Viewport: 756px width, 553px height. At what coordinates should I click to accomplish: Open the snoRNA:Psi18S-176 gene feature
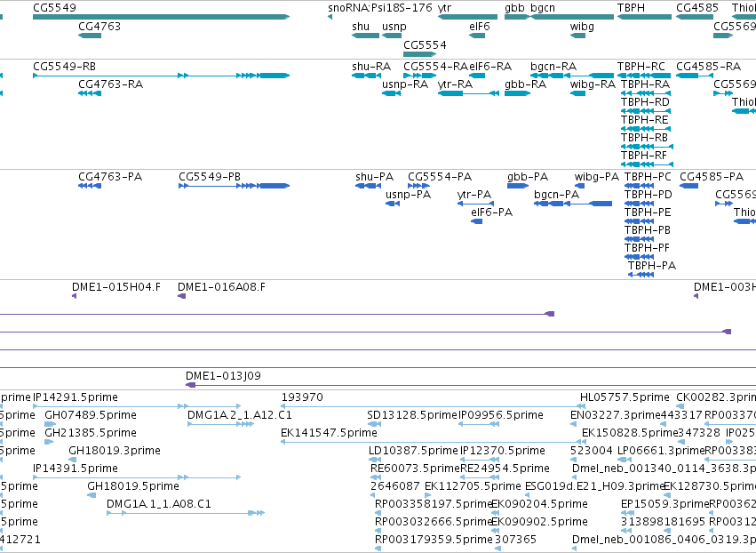pyautogui.click(x=380, y=8)
